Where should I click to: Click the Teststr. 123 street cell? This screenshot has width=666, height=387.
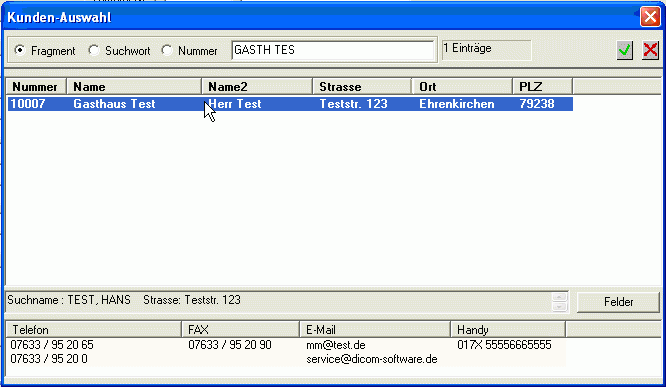[x=353, y=104]
